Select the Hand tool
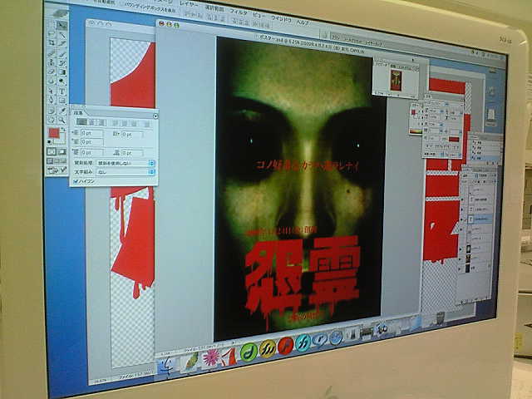Viewport: 532px width, 399px height. [x=52, y=120]
